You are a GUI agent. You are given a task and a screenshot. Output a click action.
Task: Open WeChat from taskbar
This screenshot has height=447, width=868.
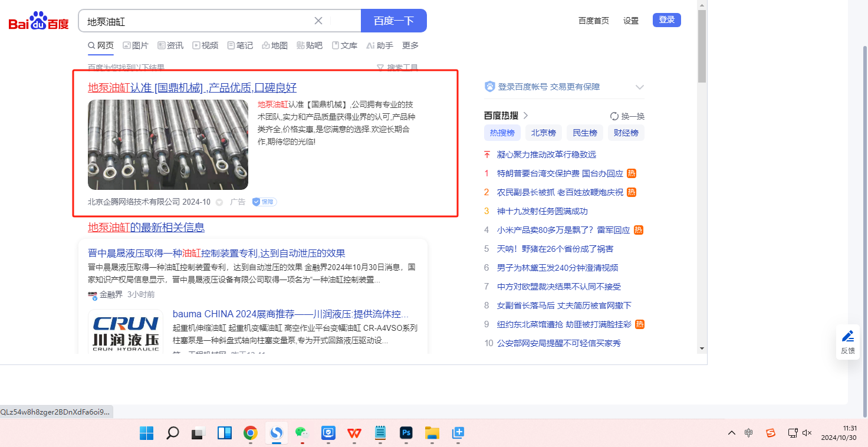click(302, 433)
